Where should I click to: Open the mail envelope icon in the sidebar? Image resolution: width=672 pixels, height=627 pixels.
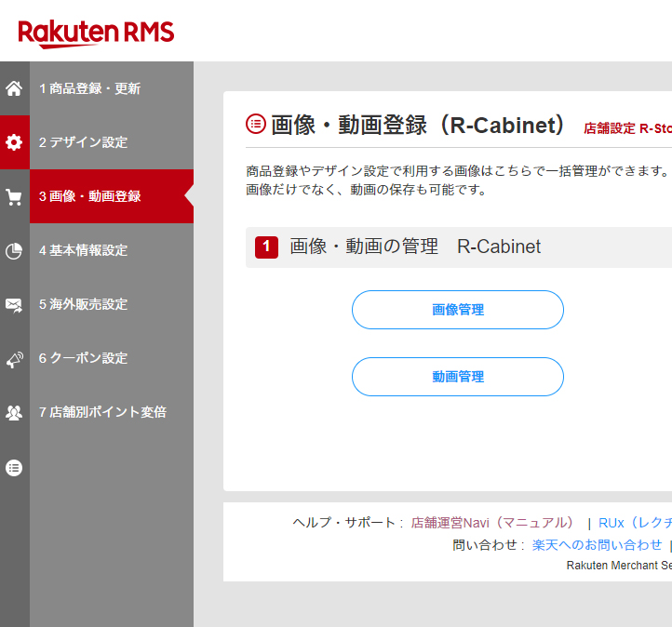point(14,305)
